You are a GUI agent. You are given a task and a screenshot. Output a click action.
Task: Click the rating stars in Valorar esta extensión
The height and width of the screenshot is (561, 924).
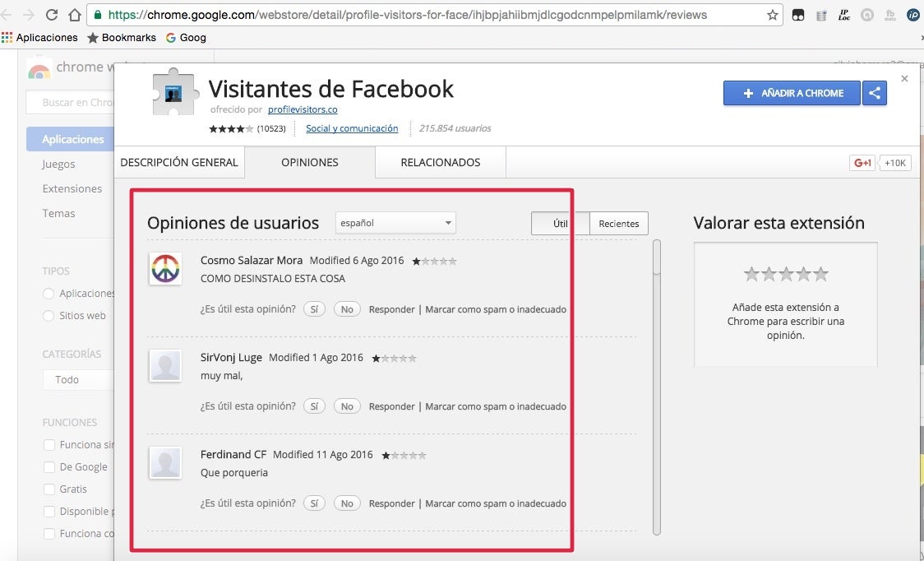tap(786, 274)
